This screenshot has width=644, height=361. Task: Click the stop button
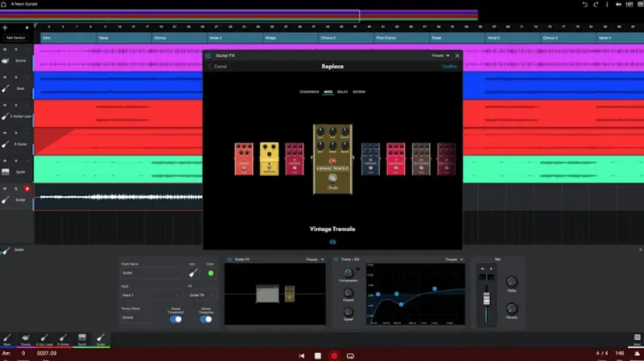click(317, 355)
